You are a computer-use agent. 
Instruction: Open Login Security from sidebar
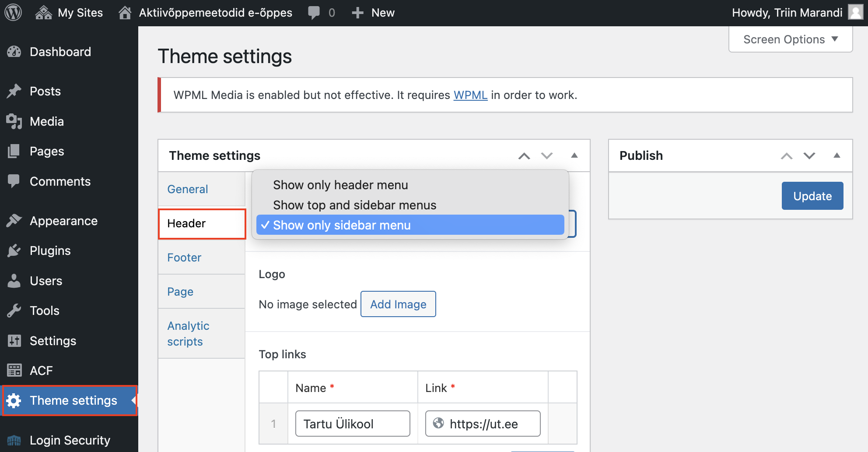70,440
